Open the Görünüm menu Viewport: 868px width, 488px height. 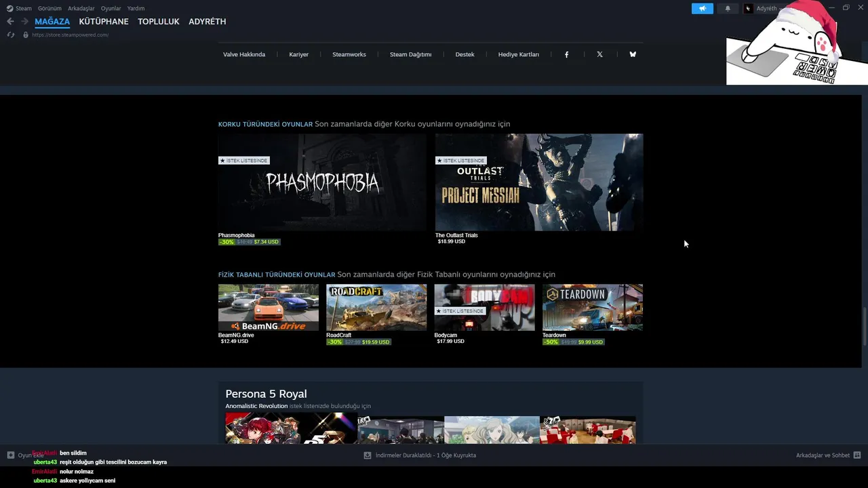pyautogui.click(x=50, y=8)
